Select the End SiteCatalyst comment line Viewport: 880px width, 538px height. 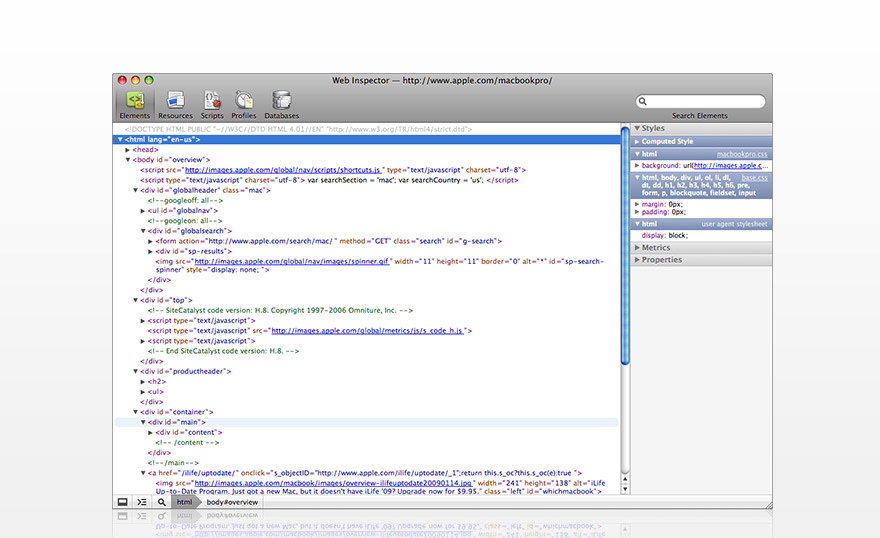(x=223, y=351)
